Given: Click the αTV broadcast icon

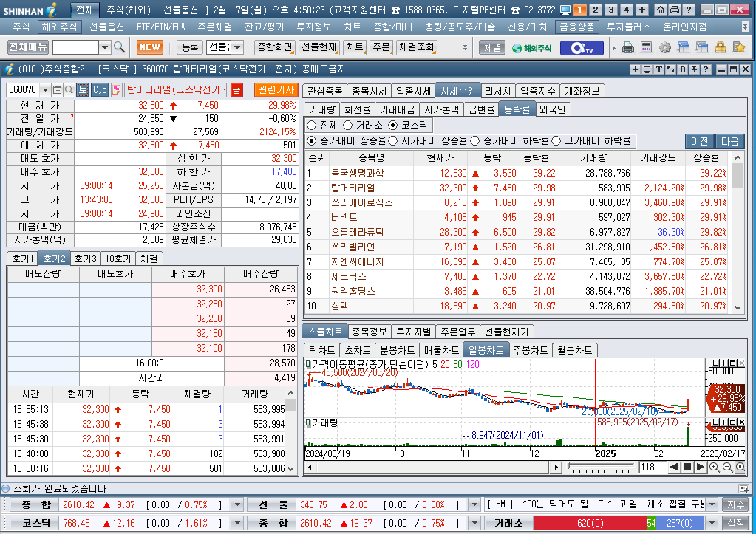Looking at the screenshot, I should [x=582, y=48].
